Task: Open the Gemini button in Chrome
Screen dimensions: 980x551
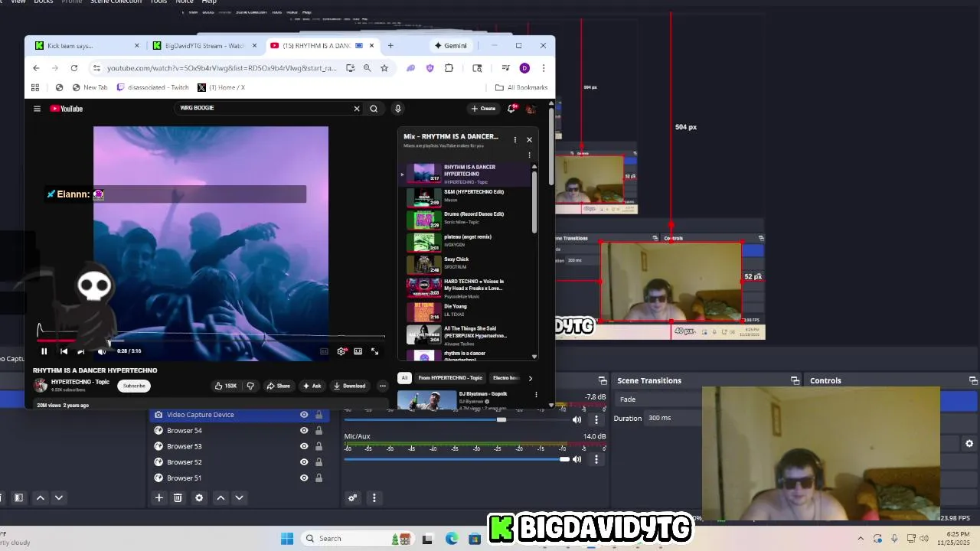Action: 450,46
